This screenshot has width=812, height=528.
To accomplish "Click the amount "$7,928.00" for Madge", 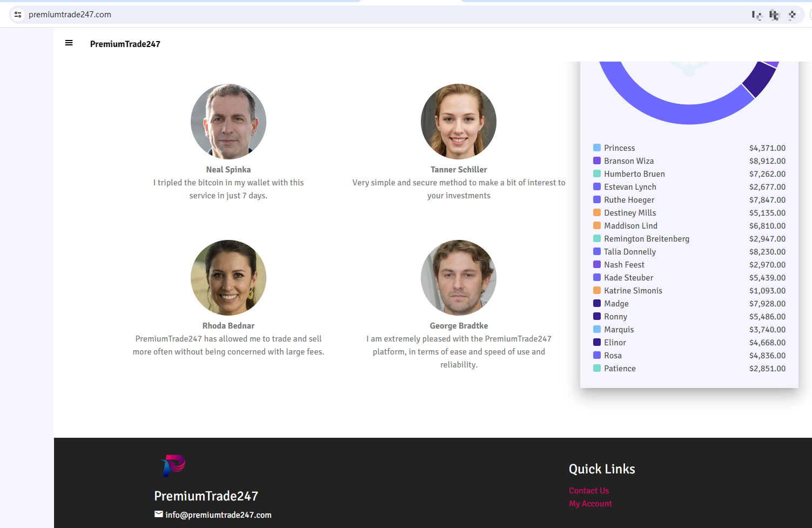I will point(767,304).
